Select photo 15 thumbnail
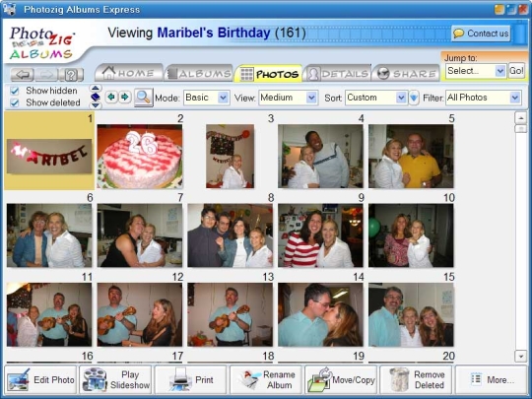Image resolution: width=532 pixels, height=399 pixels. click(x=411, y=315)
